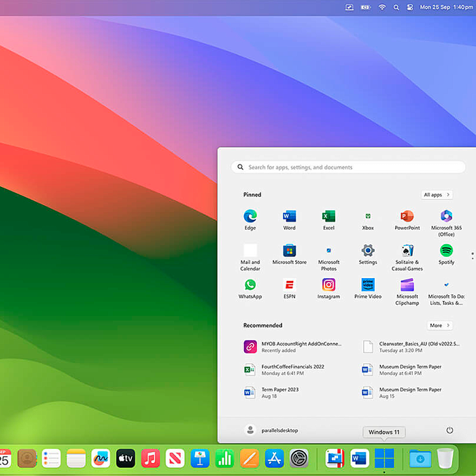Open the parallelsdesktop user account menu
The width and height of the screenshot is (476, 476).
(271, 430)
